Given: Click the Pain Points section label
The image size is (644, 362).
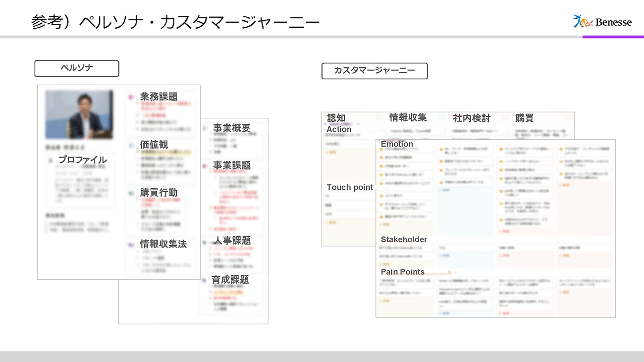Looking at the screenshot, I should pos(403,272).
